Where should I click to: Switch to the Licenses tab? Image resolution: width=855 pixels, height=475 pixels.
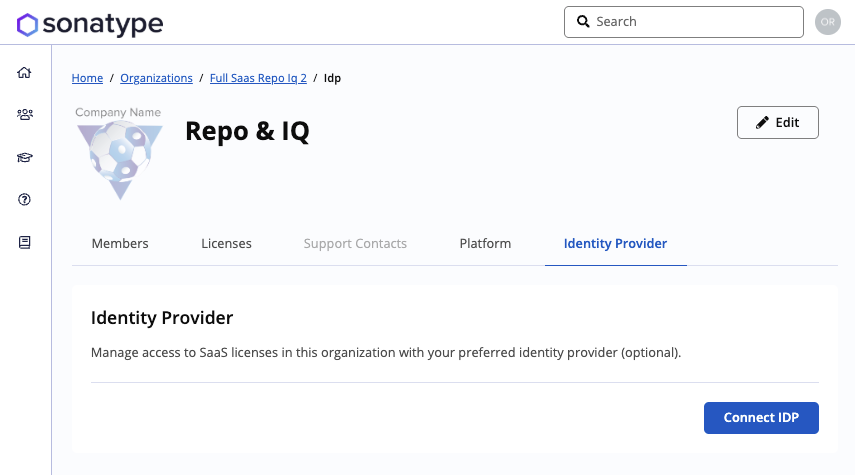(x=226, y=243)
